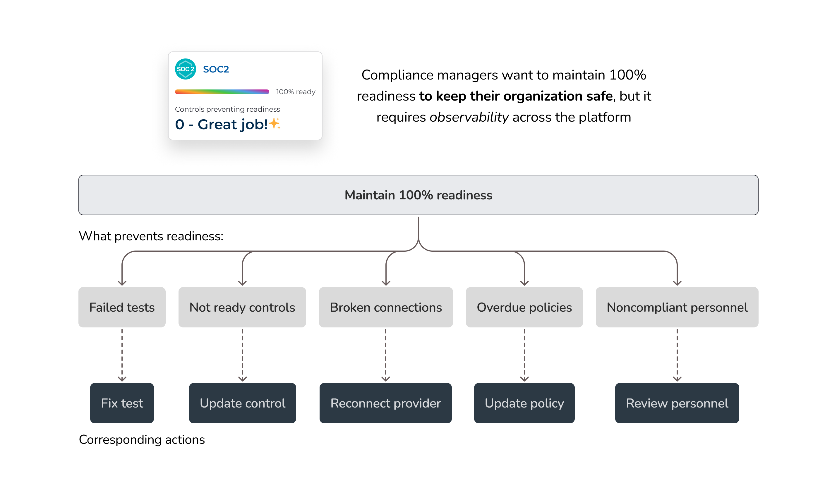
Task: Select the "Noncompliant personnel" box
Action: (x=677, y=307)
